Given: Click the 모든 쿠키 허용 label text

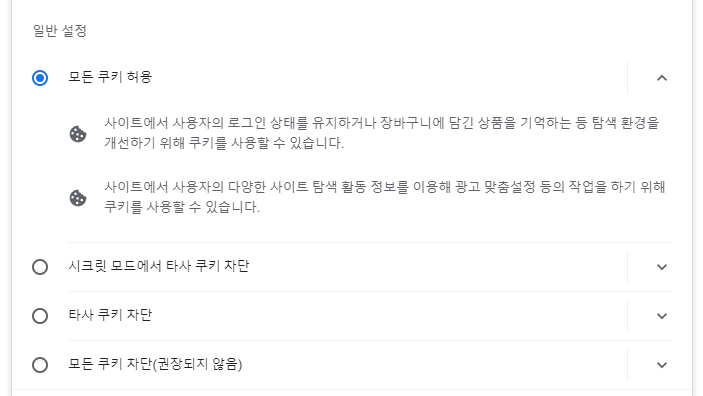Looking at the screenshot, I should (x=110, y=77).
